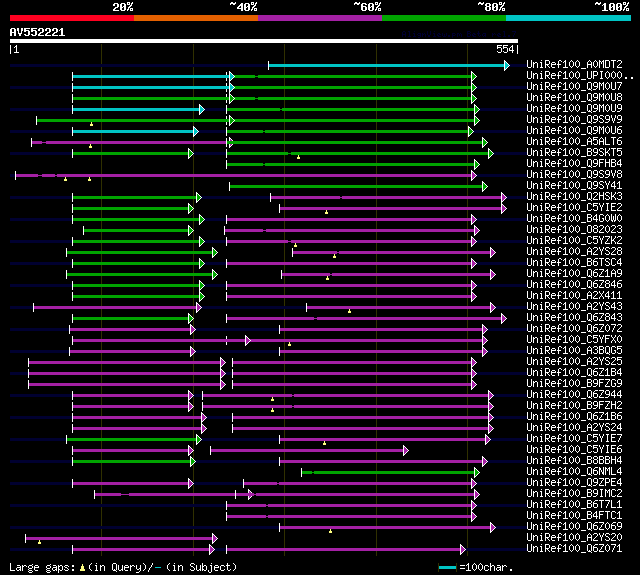Select the UniRef100_Q9SY41 label

[x=574, y=186]
